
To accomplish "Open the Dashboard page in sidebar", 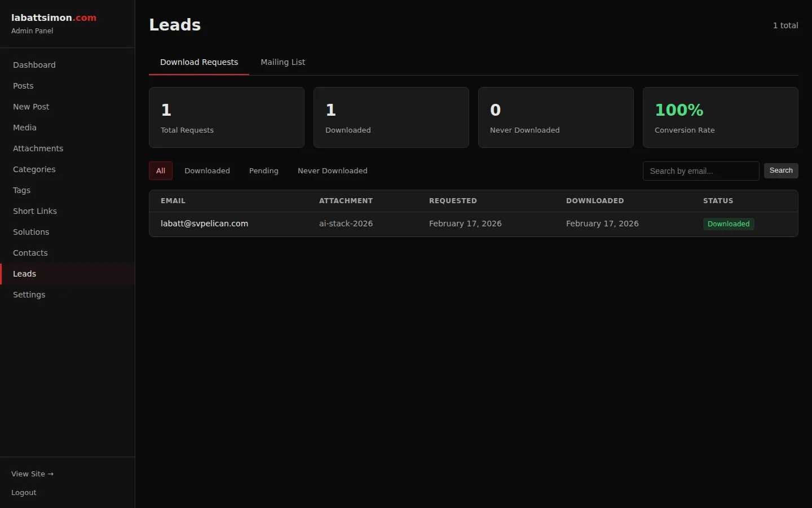I will [34, 65].
